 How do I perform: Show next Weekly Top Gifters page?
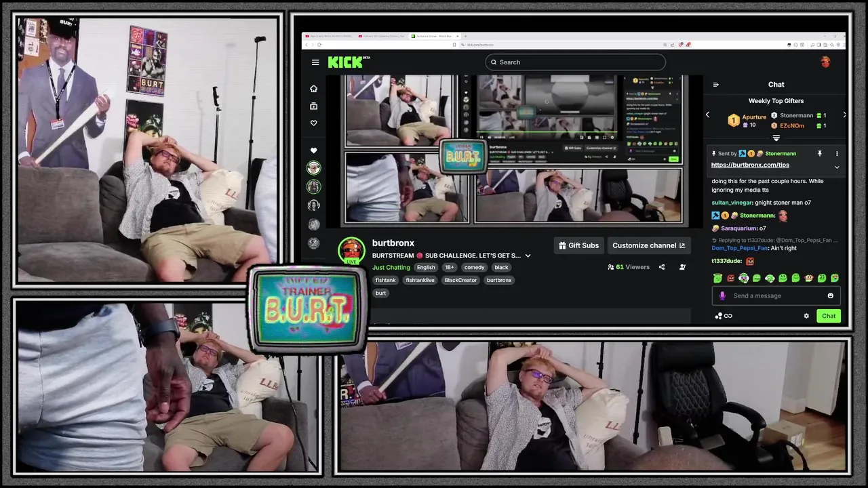click(x=844, y=115)
